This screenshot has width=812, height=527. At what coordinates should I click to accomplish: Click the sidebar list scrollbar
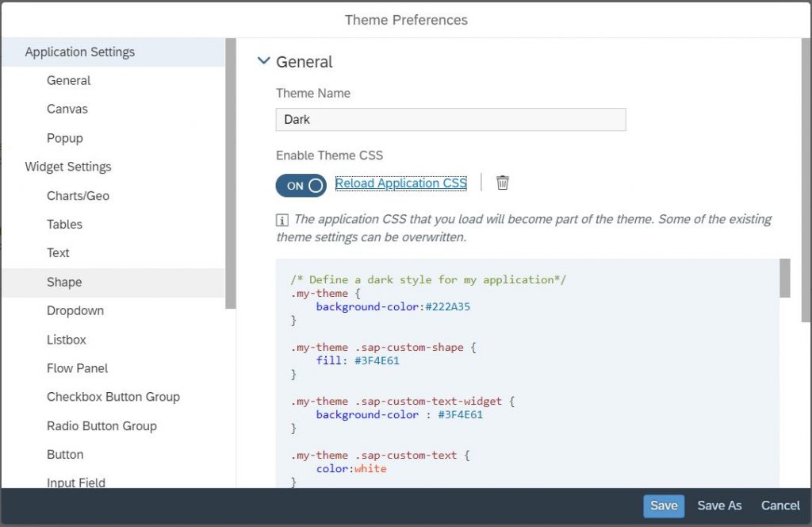click(x=231, y=174)
